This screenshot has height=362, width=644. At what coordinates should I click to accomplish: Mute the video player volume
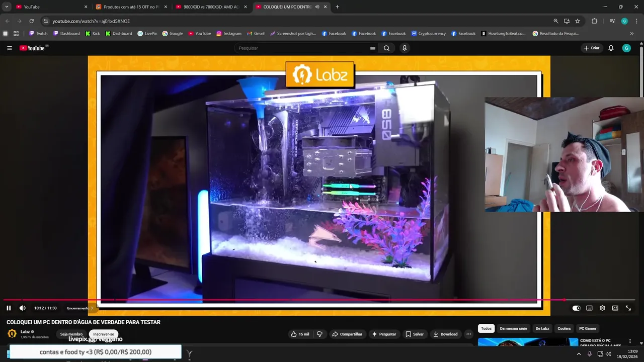pyautogui.click(x=22, y=308)
